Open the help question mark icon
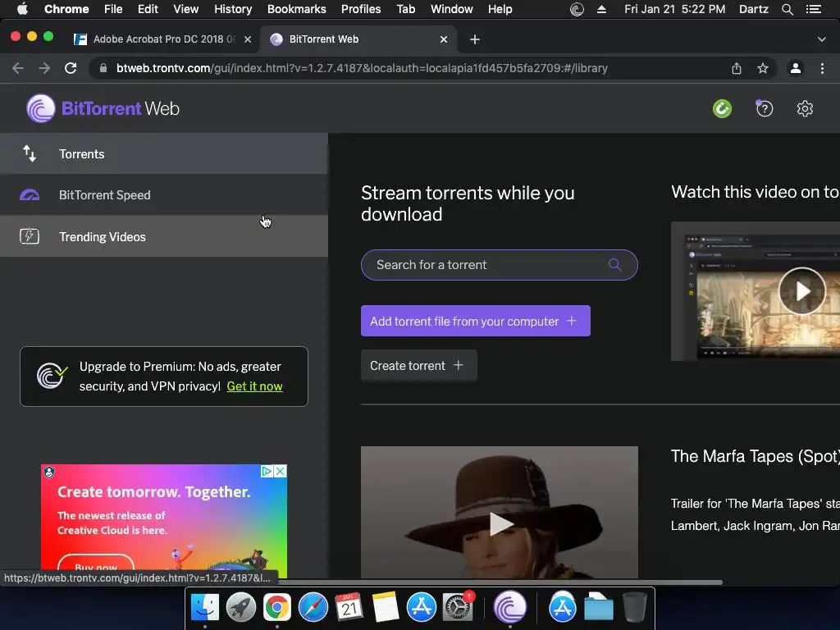 [765, 109]
